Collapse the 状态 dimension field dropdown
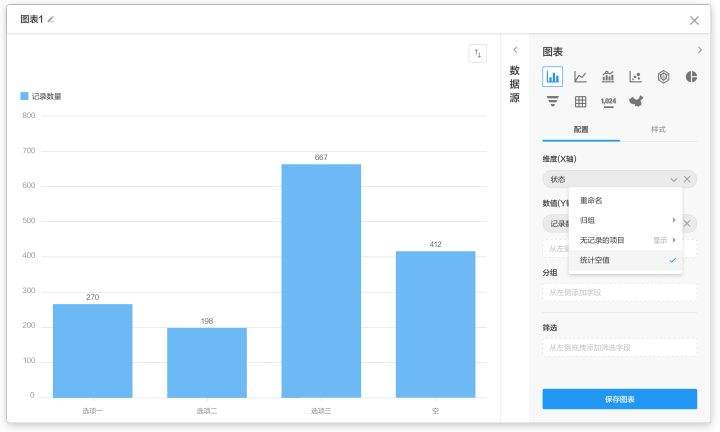Viewport: 720px width, 432px height. pyautogui.click(x=674, y=179)
